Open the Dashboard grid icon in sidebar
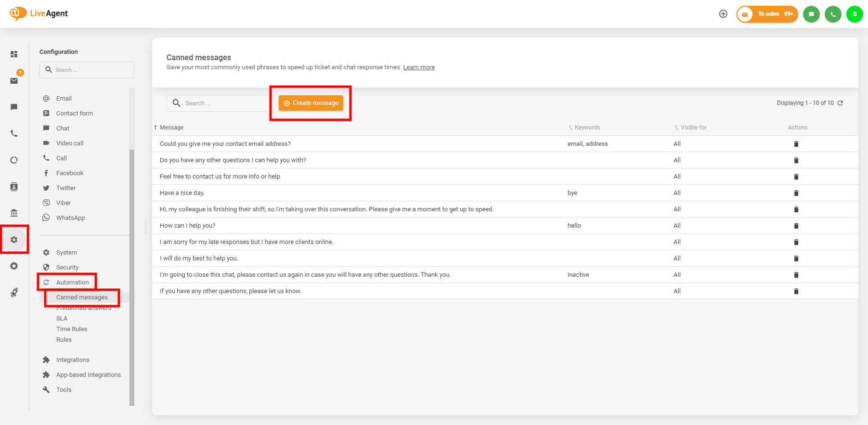The width and height of the screenshot is (868, 425). coord(14,54)
